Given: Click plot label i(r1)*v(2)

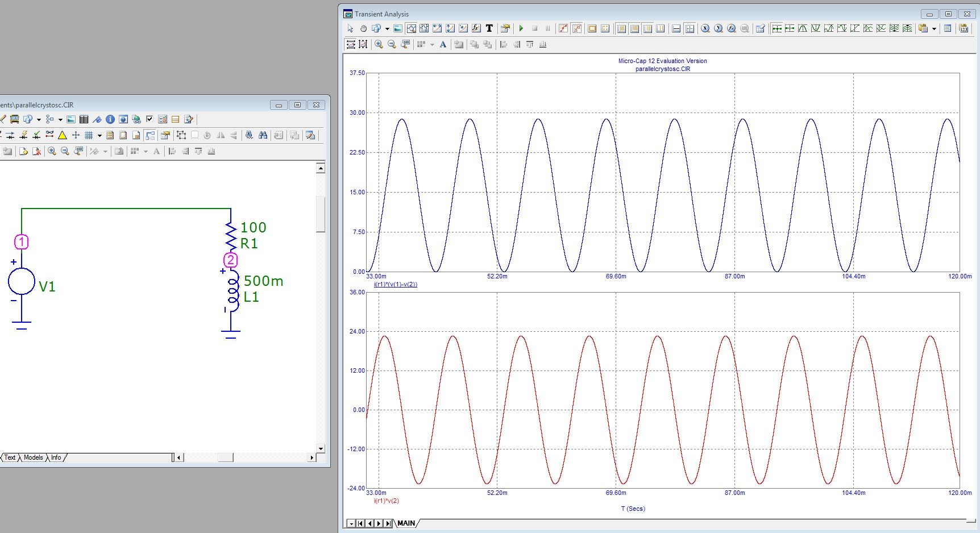Looking at the screenshot, I should [x=386, y=501].
